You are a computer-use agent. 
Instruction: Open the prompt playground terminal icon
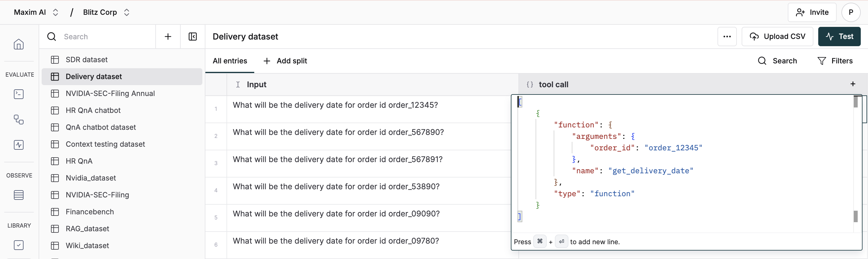[x=18, y=94]
